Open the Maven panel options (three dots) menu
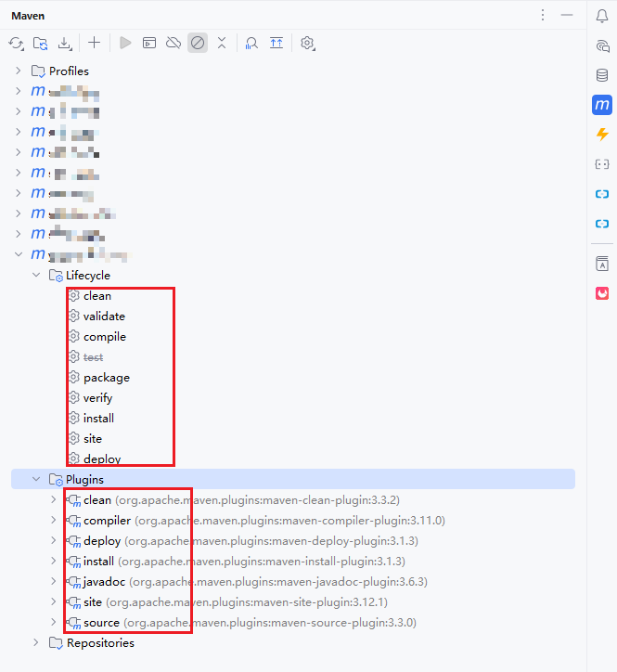617x672 pixels. tap(543, 16)
